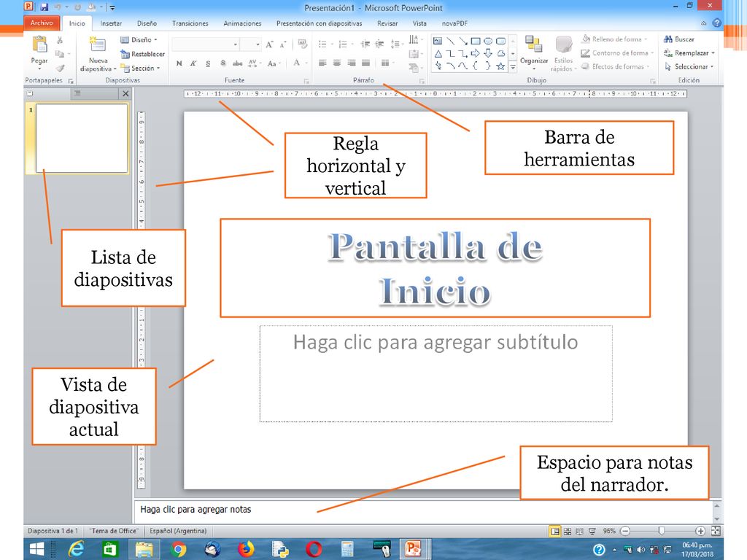Click the Restablecer slide button
Viewport: 747px width, 560px height.
[142, 54]
